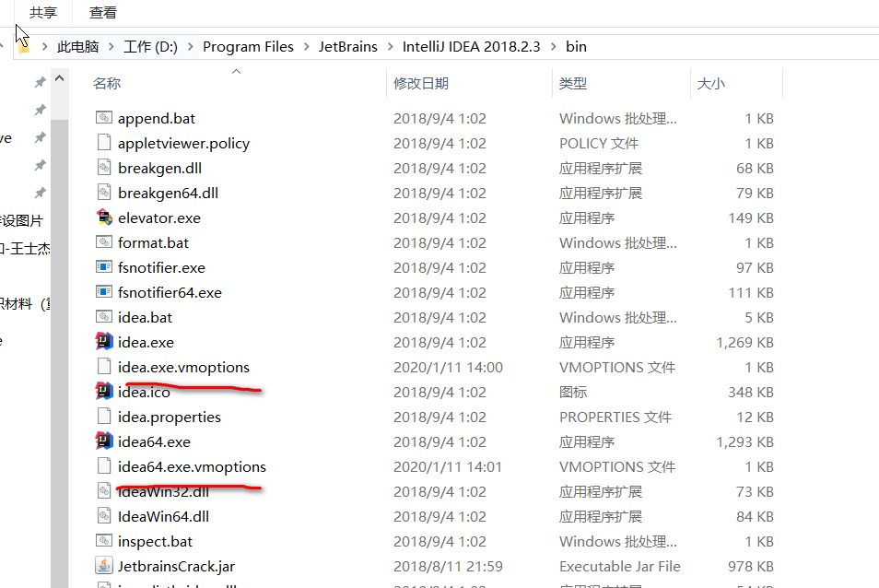Select elevator.exe application icon

coord(104,217)
